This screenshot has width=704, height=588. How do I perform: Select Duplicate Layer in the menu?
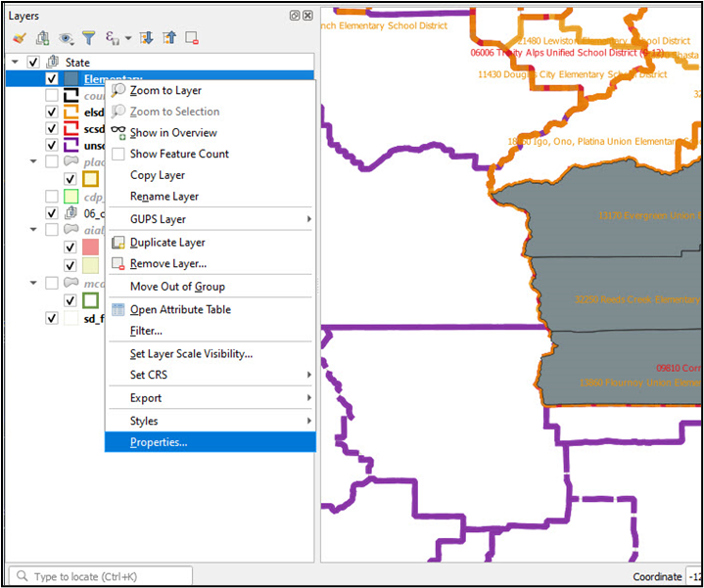(x=167, y=242)
